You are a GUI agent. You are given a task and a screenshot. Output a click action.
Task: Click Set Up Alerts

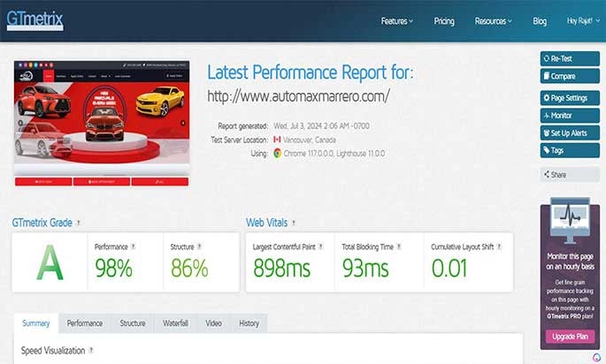tap(570, 133)
